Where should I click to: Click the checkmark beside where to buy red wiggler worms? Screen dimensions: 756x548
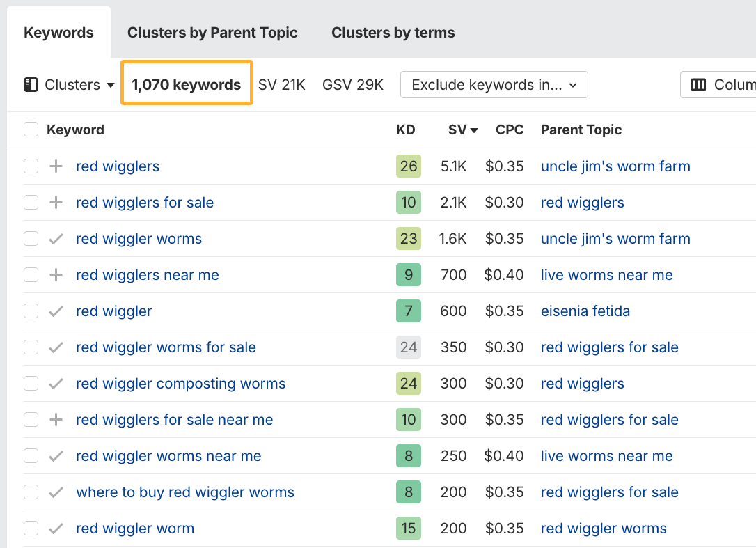56,492
